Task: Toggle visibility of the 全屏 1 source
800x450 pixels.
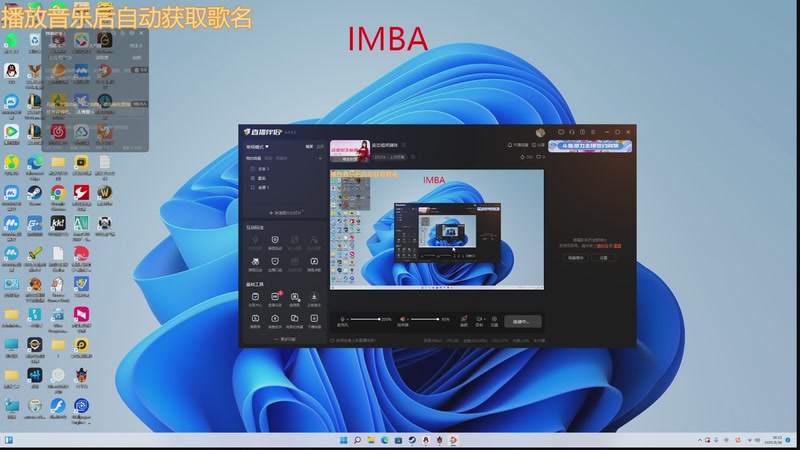Action: point(253,187)
